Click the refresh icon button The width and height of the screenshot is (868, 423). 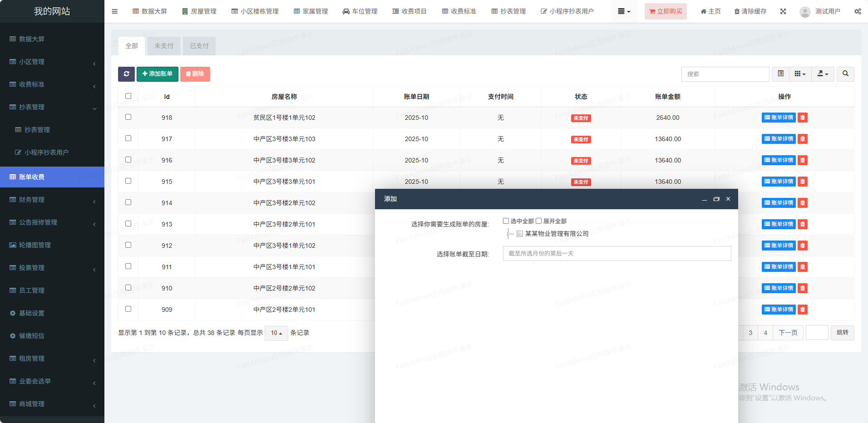(x=126, y=74)
